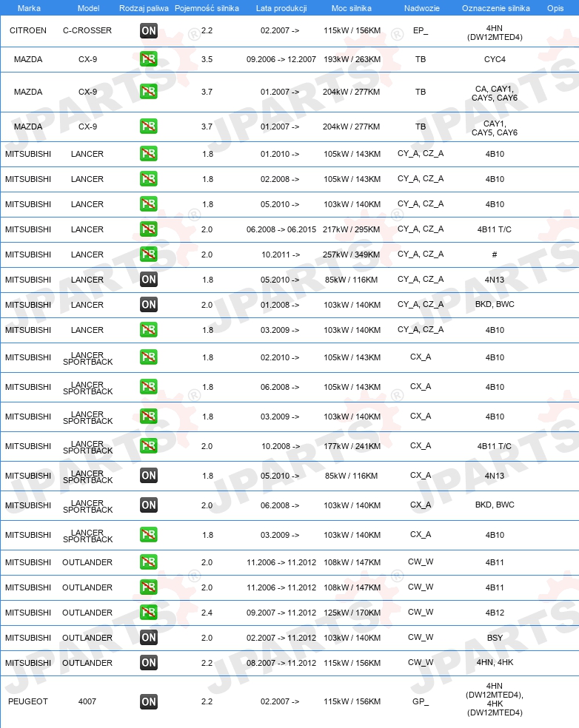
Task: Select the PEUGEOT brand cell
Action: (x=28, y=701)
